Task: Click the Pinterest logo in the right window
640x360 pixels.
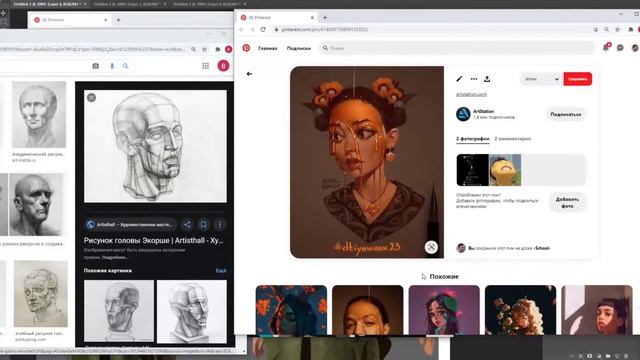Action: pos(246,48)
